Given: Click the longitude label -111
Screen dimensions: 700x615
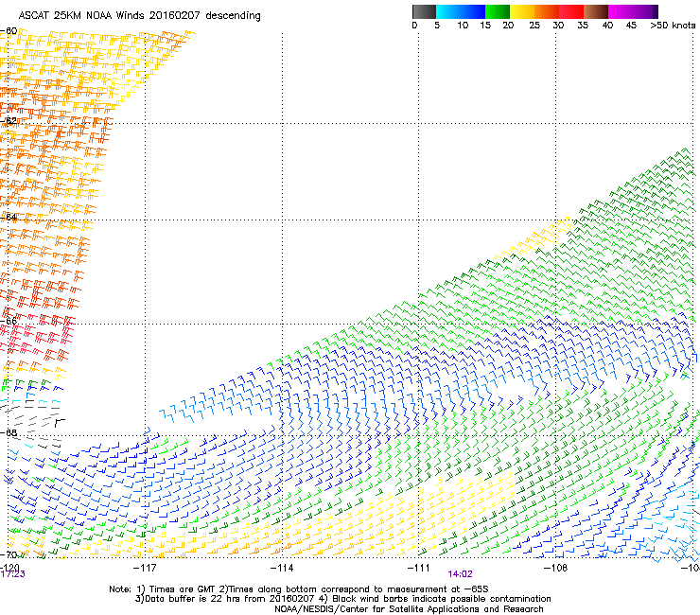Looking at the screenshot, I should pos(419,568).
